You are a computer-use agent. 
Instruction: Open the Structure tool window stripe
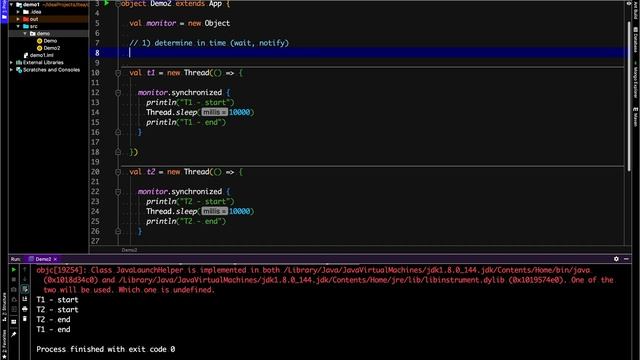[x=4, y=308]
